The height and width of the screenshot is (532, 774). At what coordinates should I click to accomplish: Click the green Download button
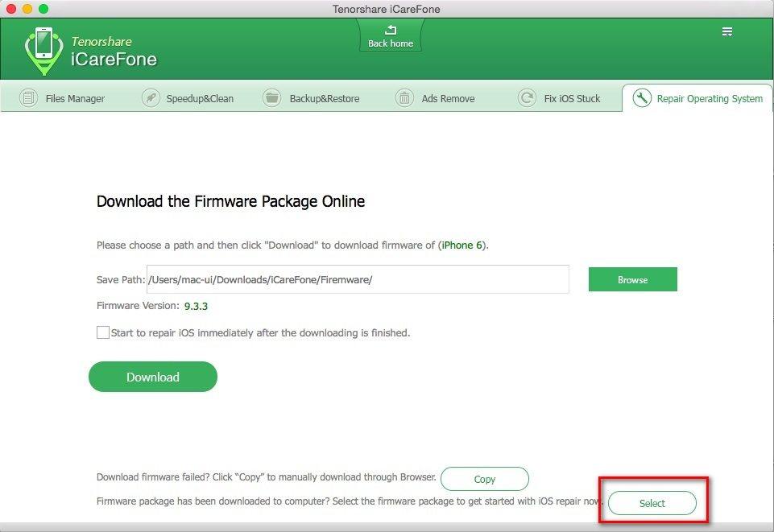point(153,377)
